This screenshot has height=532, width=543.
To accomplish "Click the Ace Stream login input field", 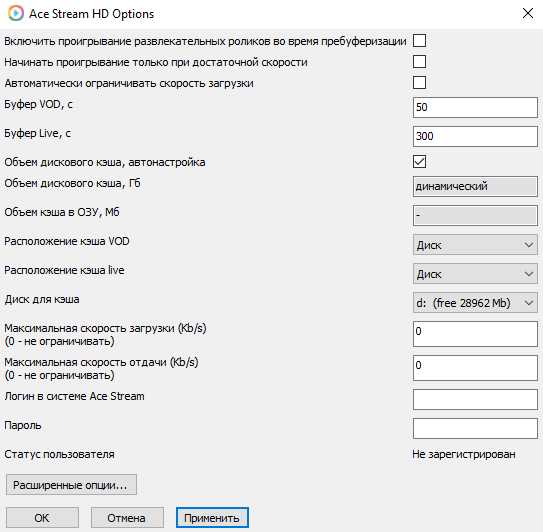I will click(475, 399).
